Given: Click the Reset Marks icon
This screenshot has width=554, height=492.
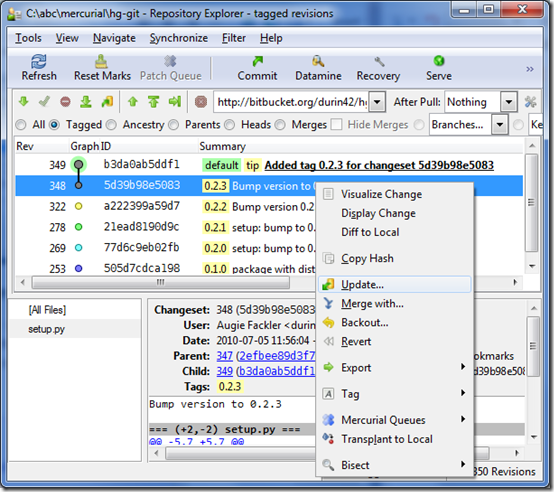Looking at the screenshot, I should (102, 68).
